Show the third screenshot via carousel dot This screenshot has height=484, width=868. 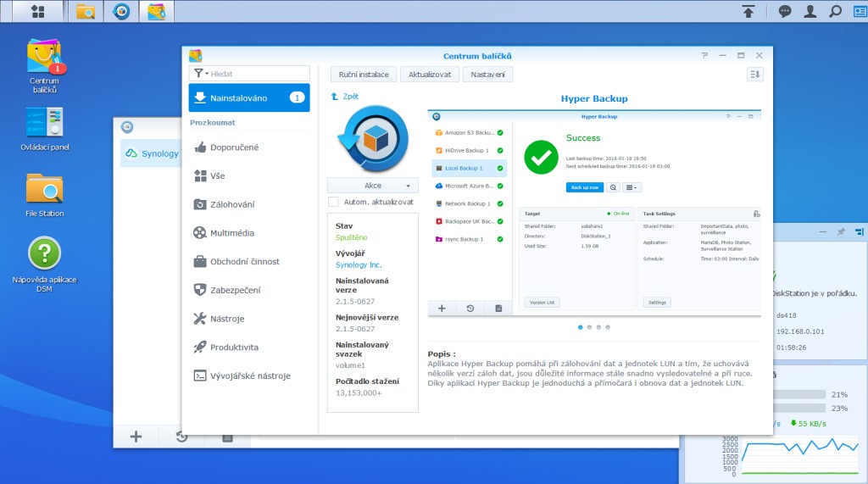[598, 327]
